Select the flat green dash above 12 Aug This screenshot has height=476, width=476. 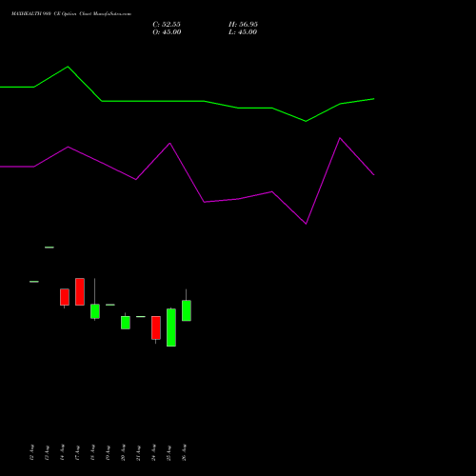coord(34,282)
